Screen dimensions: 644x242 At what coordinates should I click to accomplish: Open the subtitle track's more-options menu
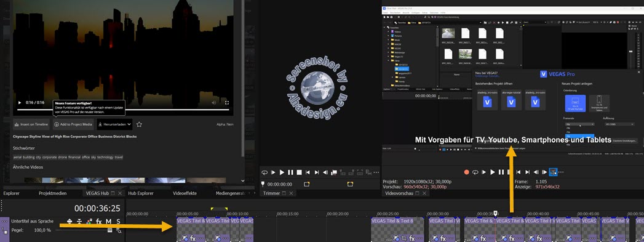pyautogui.click(x=5, y=221)
